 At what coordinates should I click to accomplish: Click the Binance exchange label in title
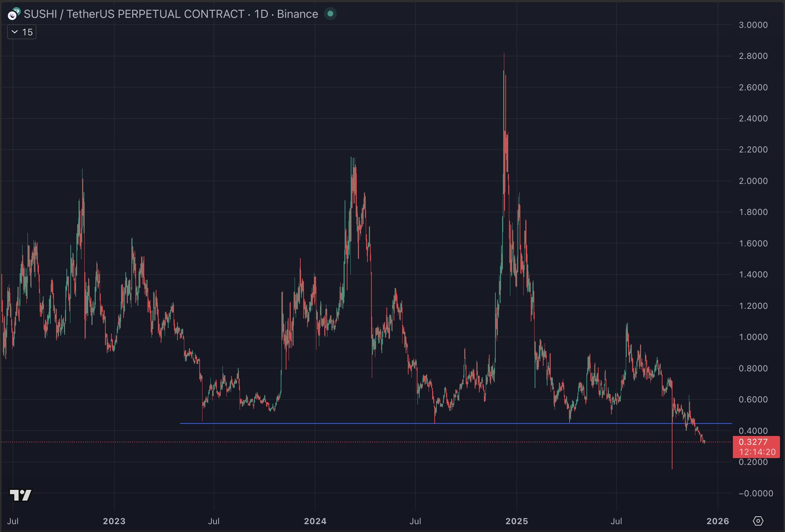tap(297, 14)
